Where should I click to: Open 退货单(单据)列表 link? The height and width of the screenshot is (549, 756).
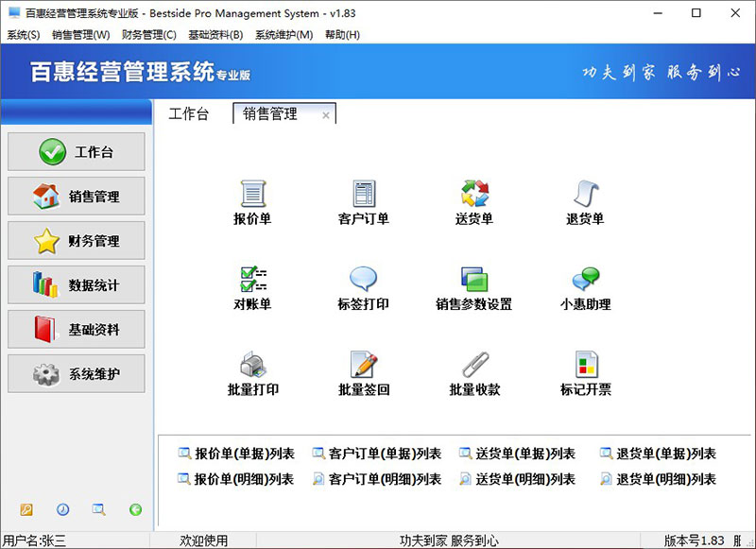pyautogui.click(x=658, y=454)
